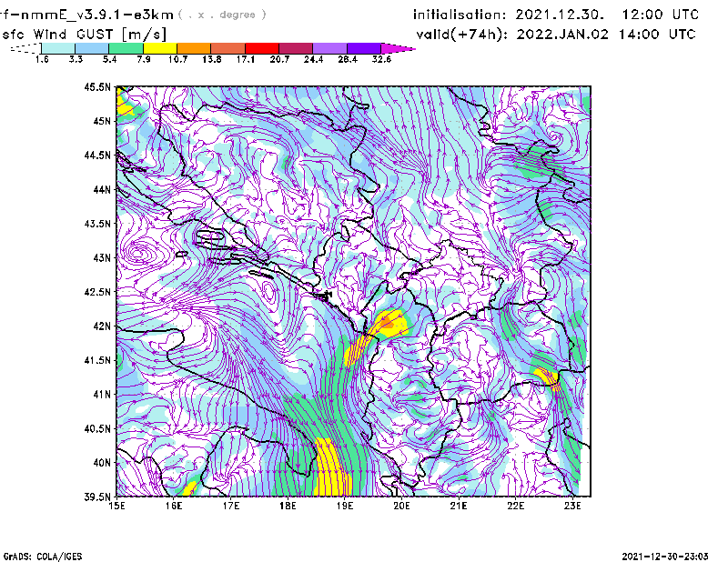Click the legend value 17.1

246,59
